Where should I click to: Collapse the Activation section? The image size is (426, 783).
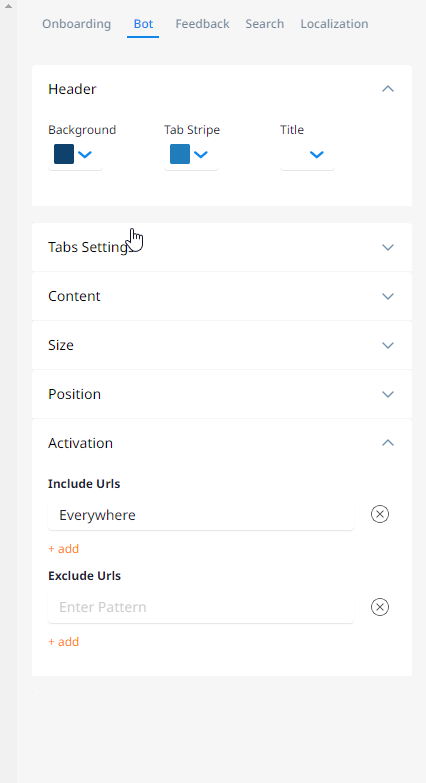(388, 443)
